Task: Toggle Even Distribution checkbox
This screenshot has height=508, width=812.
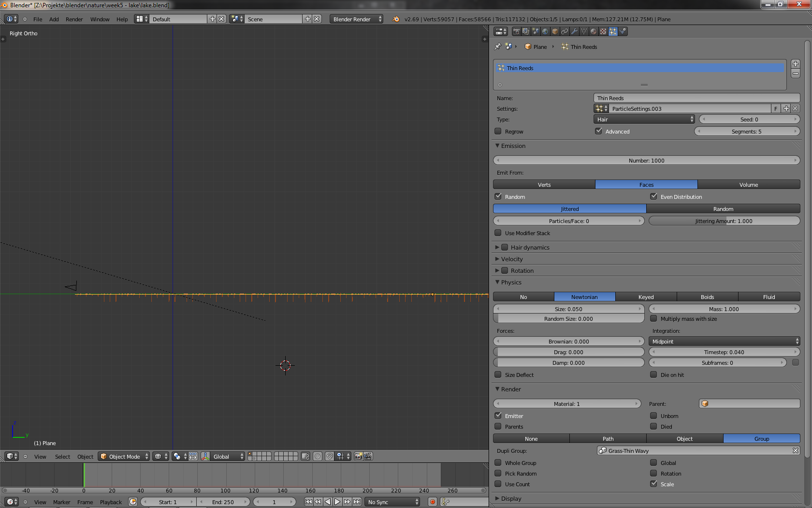Action: point(653,196)
